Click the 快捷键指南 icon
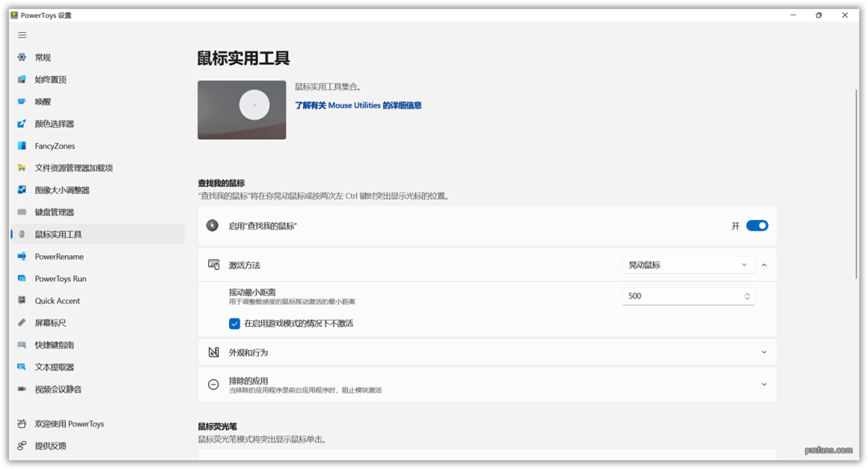The height and width of the screenshot is (469, 868). click(x=22, y=345)
